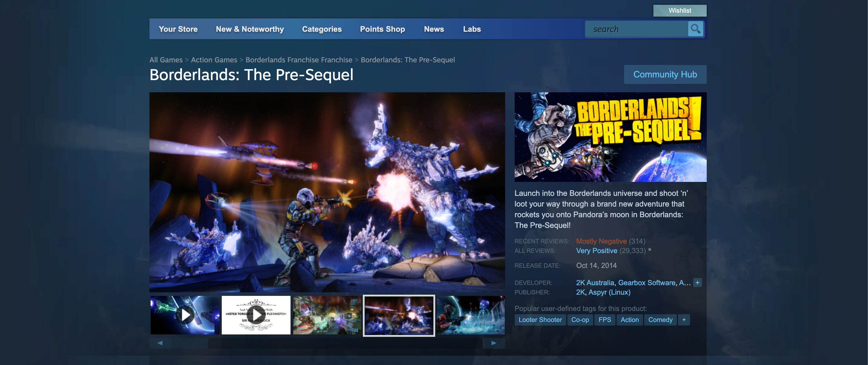Click the Community Hub button
This screenshot has width=868, height=365.
[665, 74]
